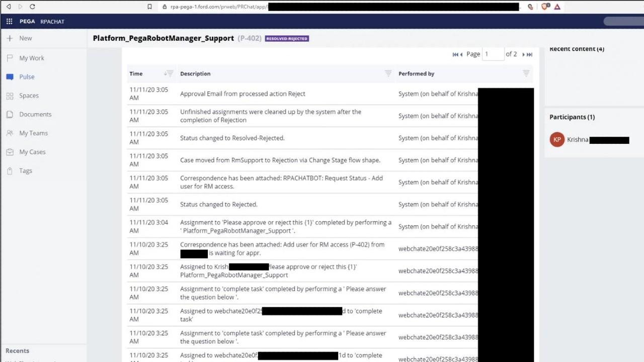Sort the history table by Time column
Image resolution: width=644 pixels, height=362 pixels.
point(136,73)
